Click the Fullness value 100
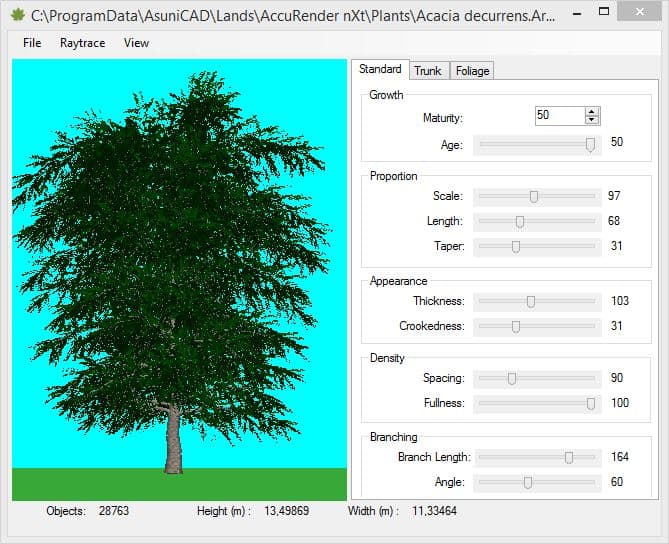The height and width of the screenshot is (544, 669). click(x=620, y=403)
